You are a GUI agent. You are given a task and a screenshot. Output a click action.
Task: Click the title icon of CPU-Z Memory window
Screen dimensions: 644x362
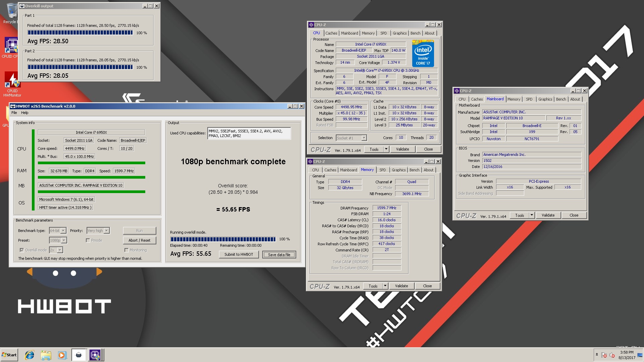pos(310,162)
